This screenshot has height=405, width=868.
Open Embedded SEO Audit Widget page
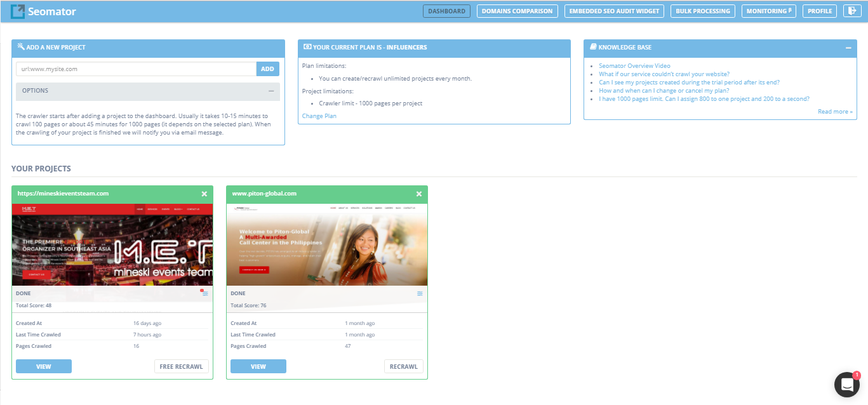pos(614,11)
